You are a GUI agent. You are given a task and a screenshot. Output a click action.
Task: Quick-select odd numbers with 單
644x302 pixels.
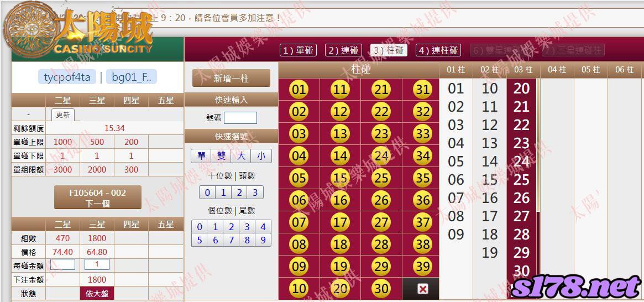[201, 156]
